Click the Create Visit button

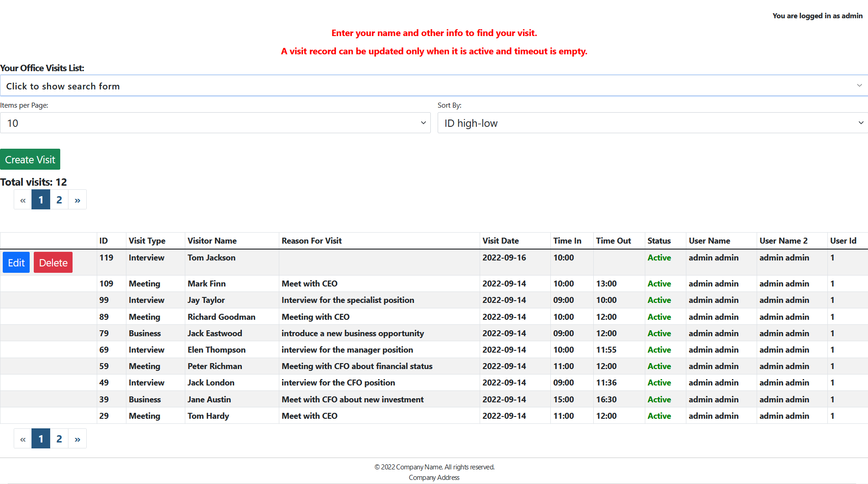point(30,160)
